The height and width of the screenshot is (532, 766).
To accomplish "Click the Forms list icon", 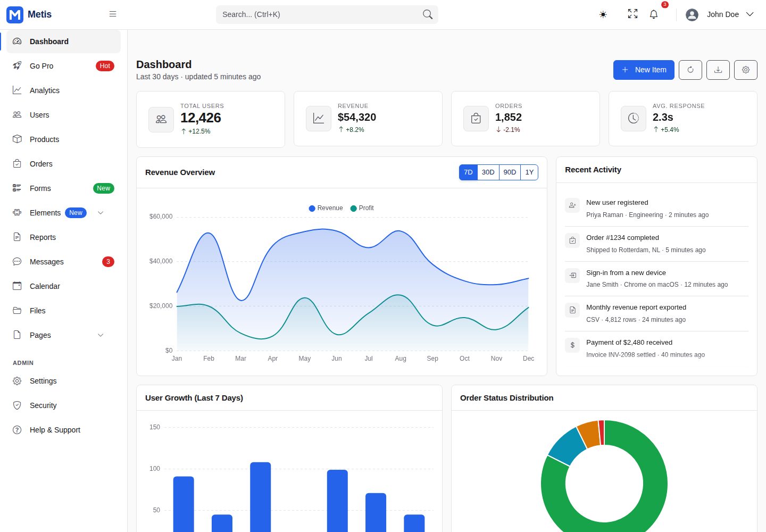I will [x=17, y=188].
